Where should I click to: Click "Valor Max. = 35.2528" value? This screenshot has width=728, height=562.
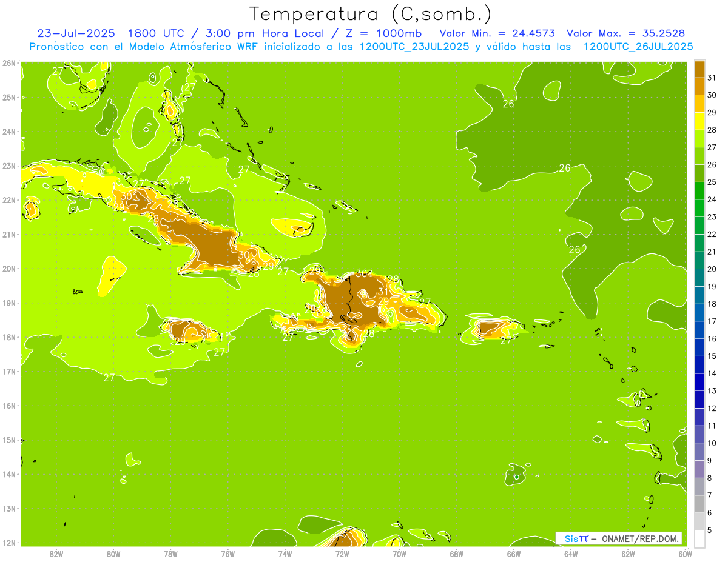click(627, 33)
